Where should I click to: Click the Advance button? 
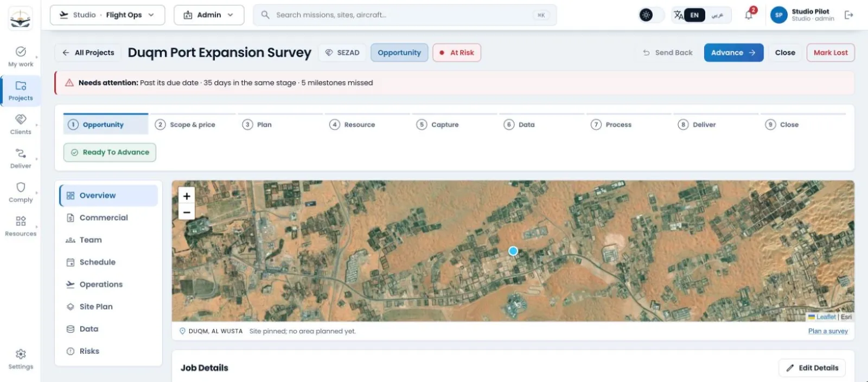tap(733, 53)
